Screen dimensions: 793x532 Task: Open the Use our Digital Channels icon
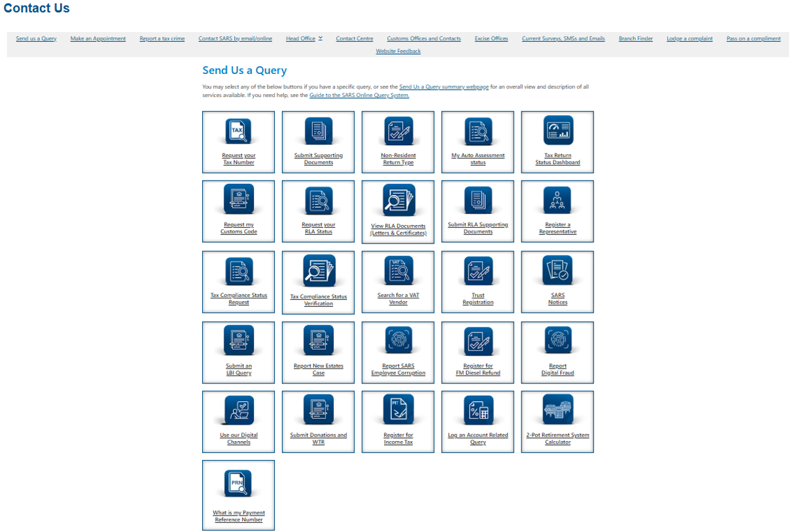click(238, 410)
